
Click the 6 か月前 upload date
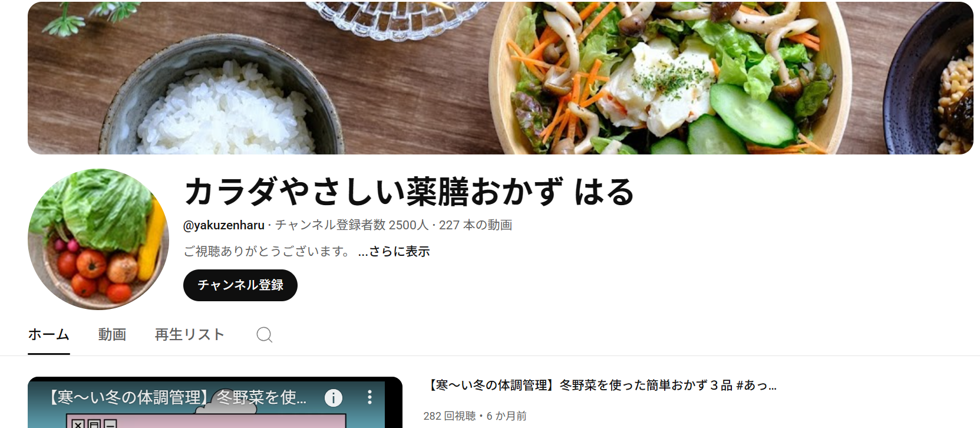(506, 416)
